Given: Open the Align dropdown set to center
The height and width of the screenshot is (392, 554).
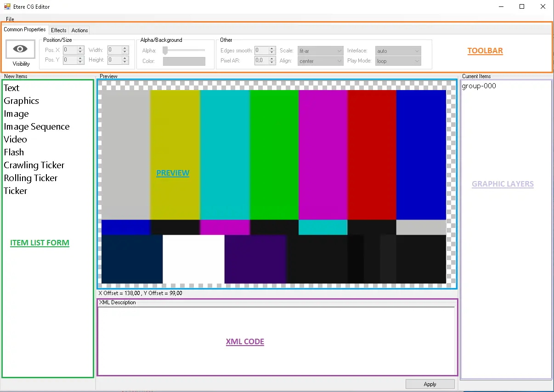Looking at the screenshot, I should 320,61.
